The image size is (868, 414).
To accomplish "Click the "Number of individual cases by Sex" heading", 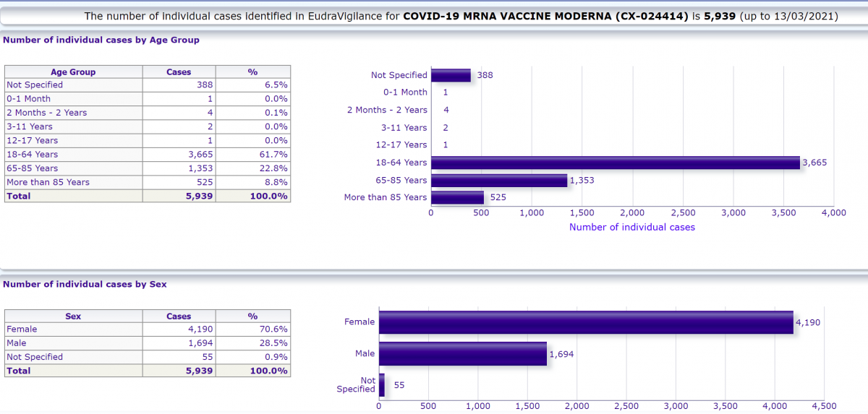I will (85, 284).
